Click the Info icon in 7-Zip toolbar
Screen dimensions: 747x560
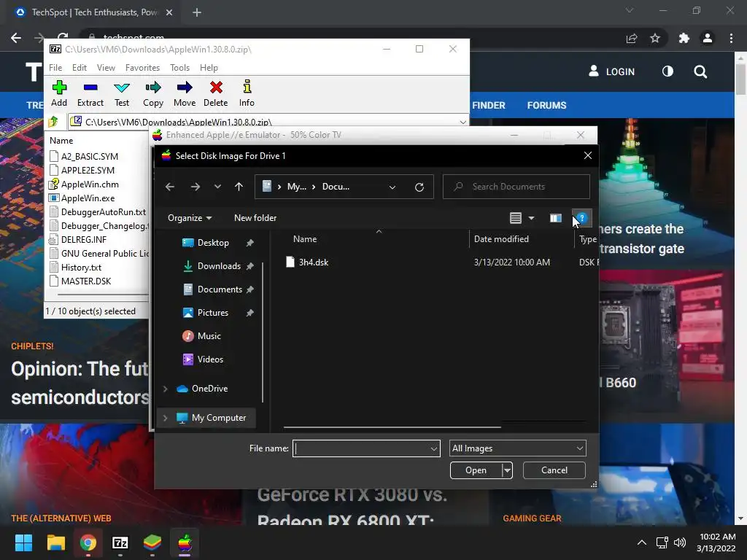coord(247,87)
